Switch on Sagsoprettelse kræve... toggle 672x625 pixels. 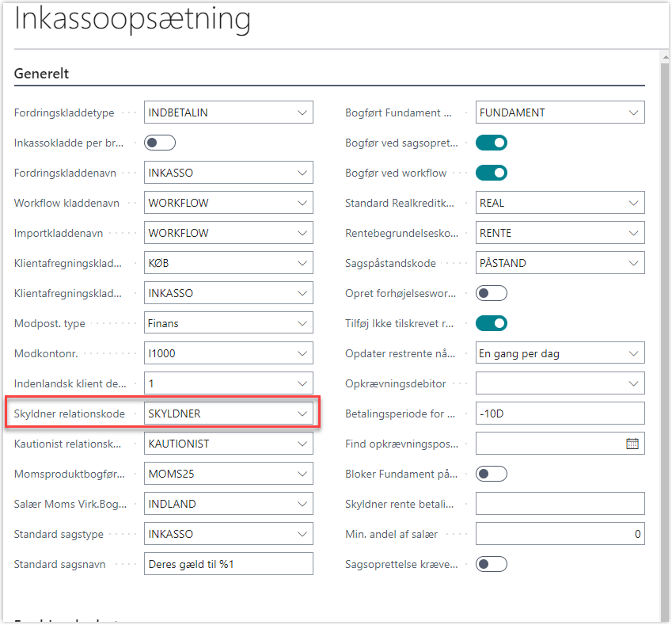[x=491, y=564]
